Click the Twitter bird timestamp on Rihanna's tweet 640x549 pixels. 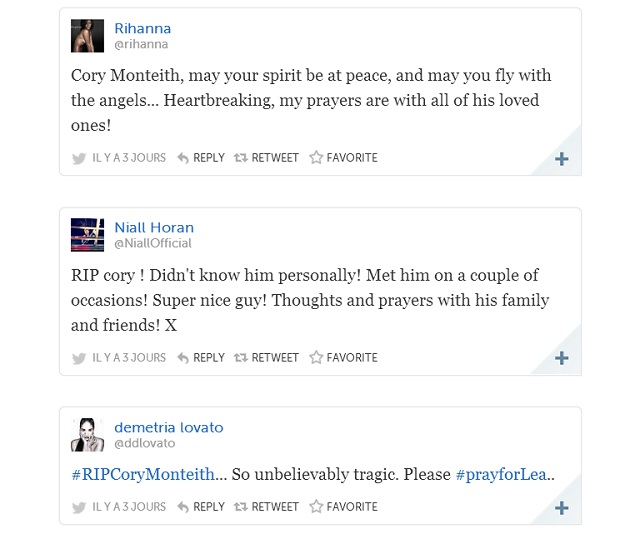[119, 158]
